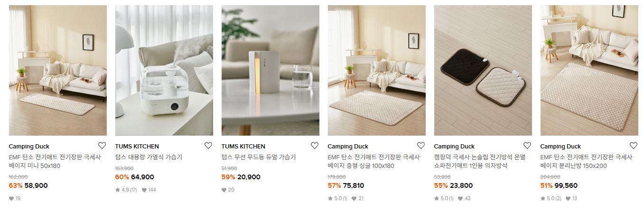Open 텀스 대용량 가열식 가습기 product title
This screenshot has width=644, height=212.
coord(149,157)
